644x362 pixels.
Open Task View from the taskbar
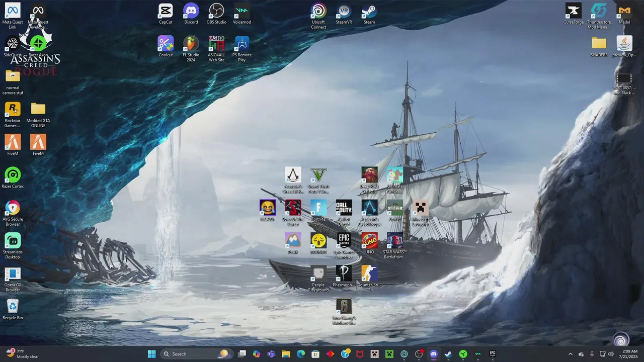[x=242, y=354]
